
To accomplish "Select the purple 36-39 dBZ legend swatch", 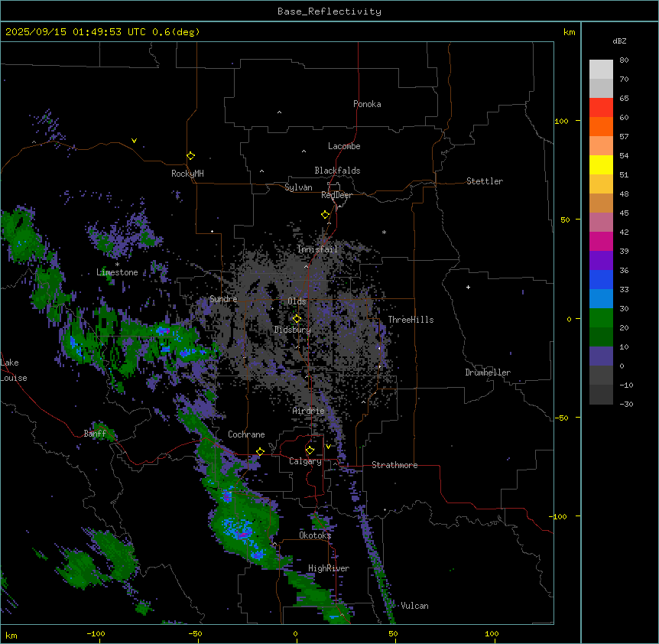I will (601, 261).
